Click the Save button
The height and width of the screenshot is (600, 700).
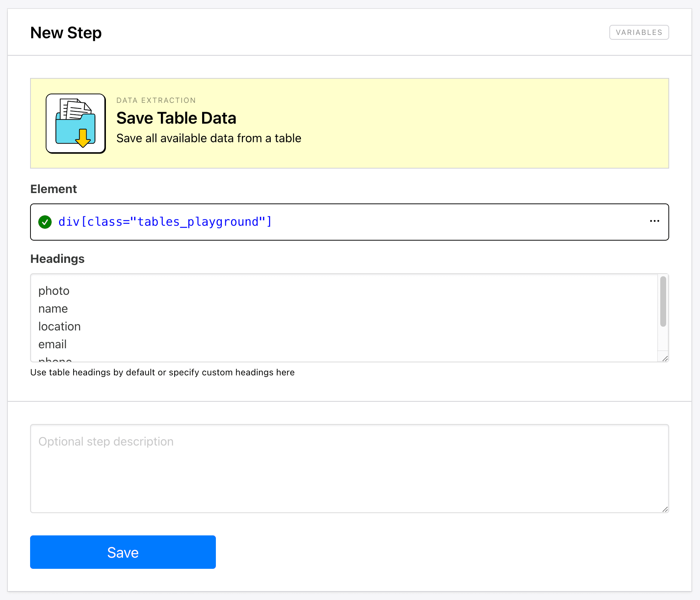point(123,552)
